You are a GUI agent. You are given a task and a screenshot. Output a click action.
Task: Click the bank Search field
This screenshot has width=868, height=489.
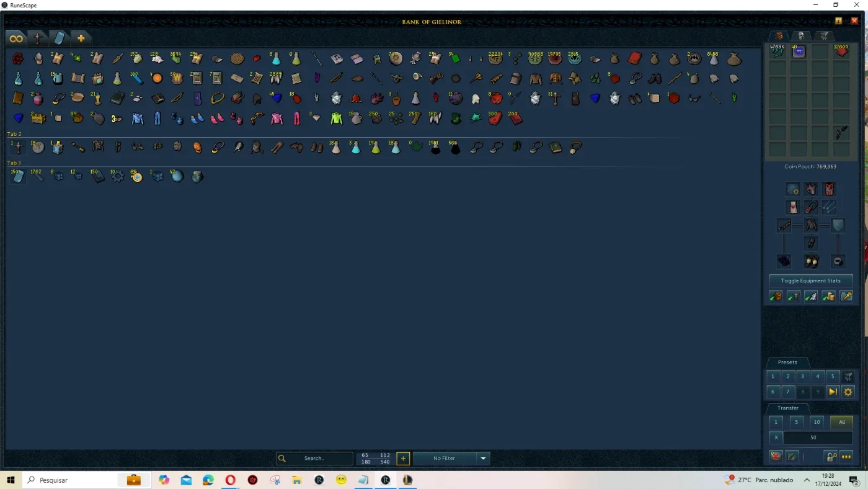pyautogui.click(x=314, y=459)
